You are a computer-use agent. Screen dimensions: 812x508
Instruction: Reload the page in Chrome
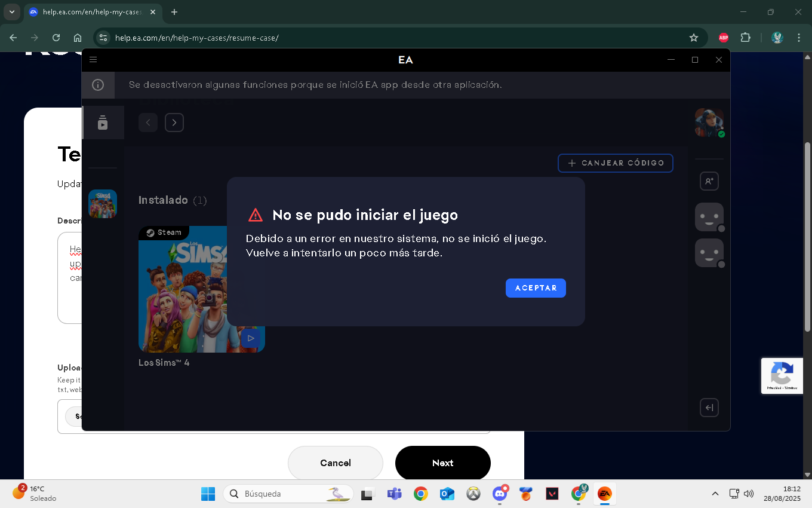click(56, 38)
